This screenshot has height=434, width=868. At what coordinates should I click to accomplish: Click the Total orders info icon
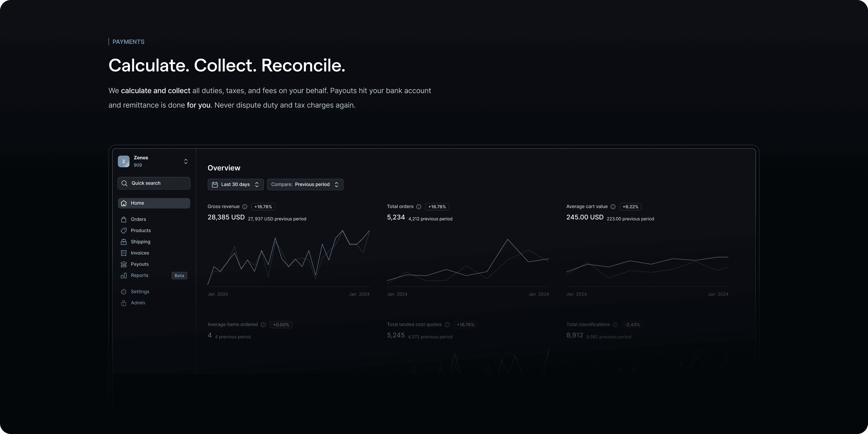418,207
